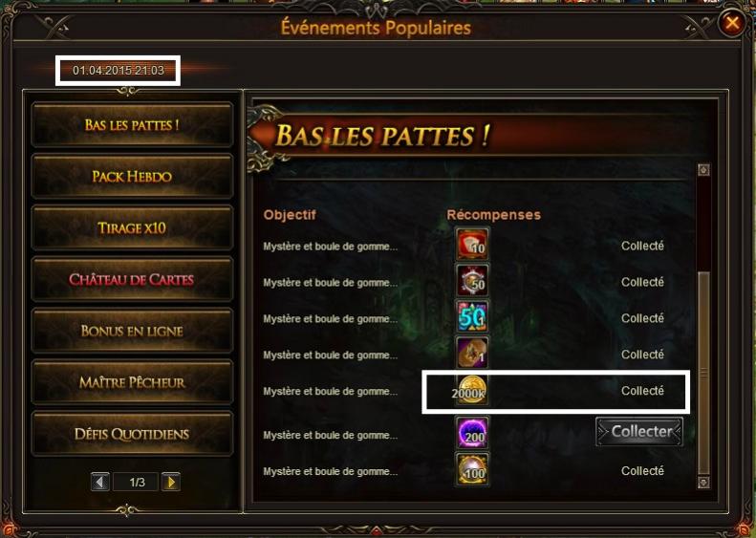Open the Défis Quotidiens tab

[x=132, y=434]
